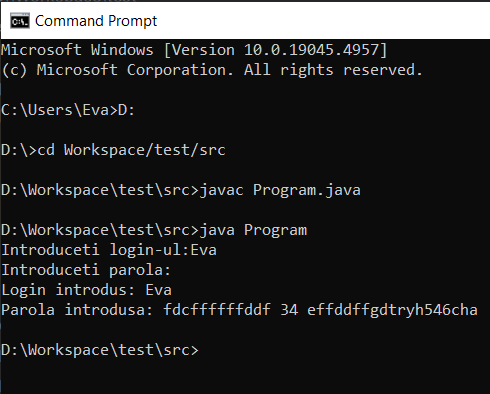Viewport: 490px width, 394px height.
Task: Click the Command Prompt window title text
Action: coord(96,21)
